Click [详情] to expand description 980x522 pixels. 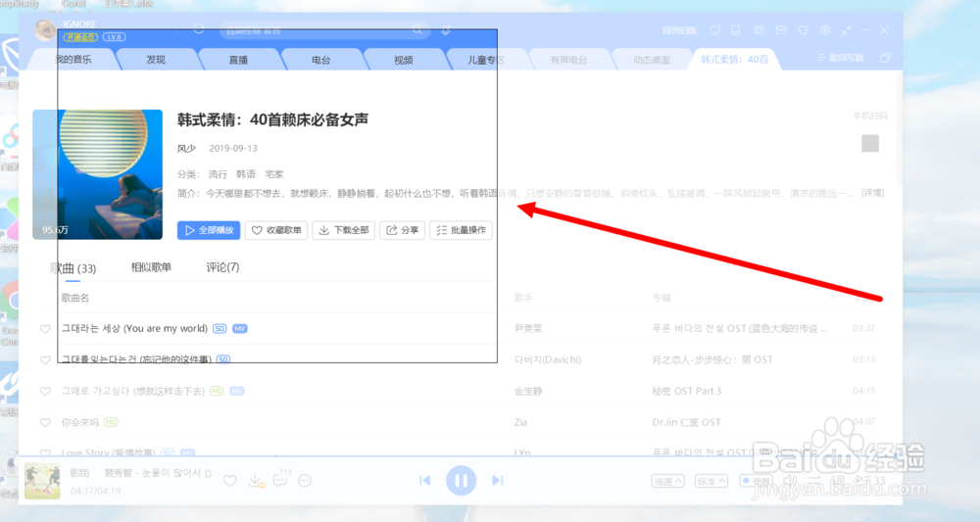tap(872, 193)
